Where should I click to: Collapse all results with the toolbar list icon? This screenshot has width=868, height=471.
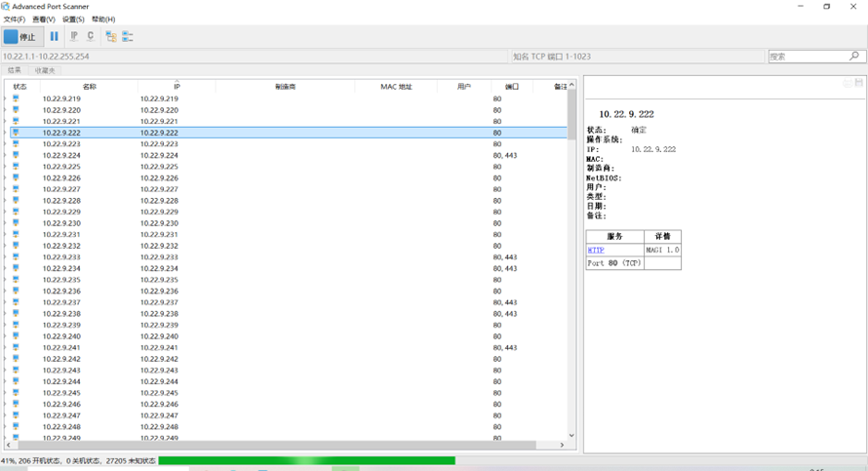coord(128,36)
